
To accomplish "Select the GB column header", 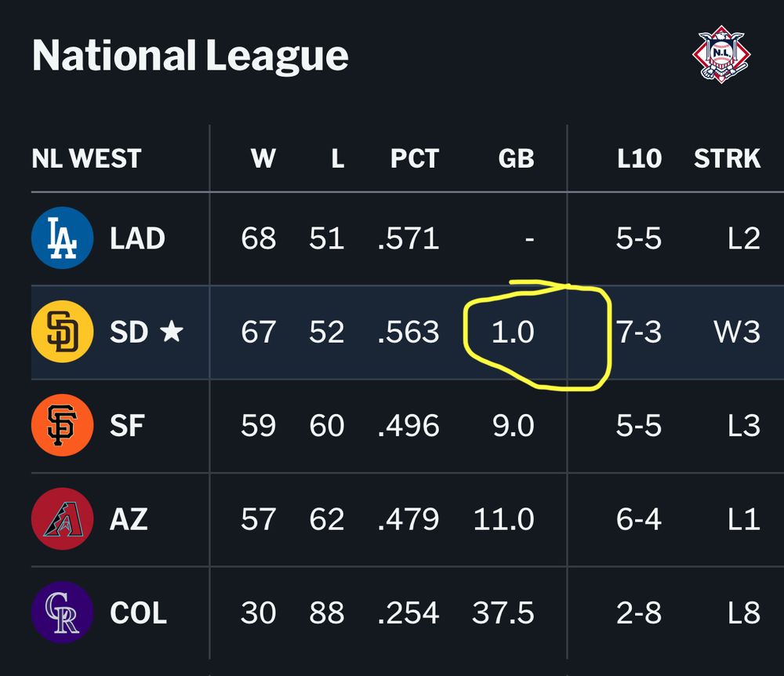I will (x=515, y=158).
